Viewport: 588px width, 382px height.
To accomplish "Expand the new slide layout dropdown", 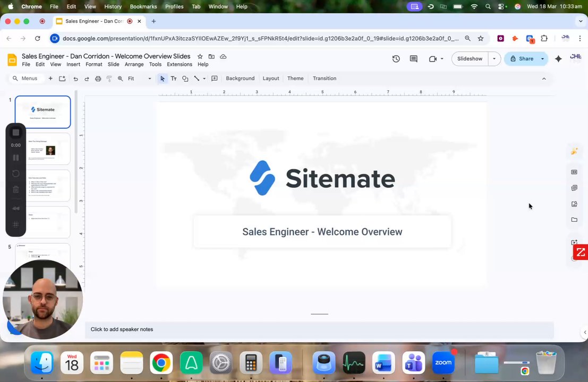I will click(x=62, y=79).
